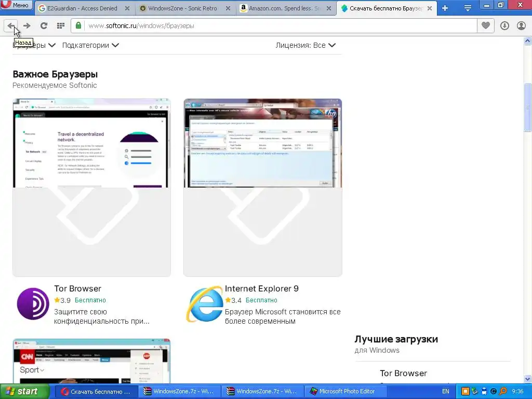The height and width of the screenshot is (399, 532).
Task: Open the downloads arrow icon
Action: point(504,26)
